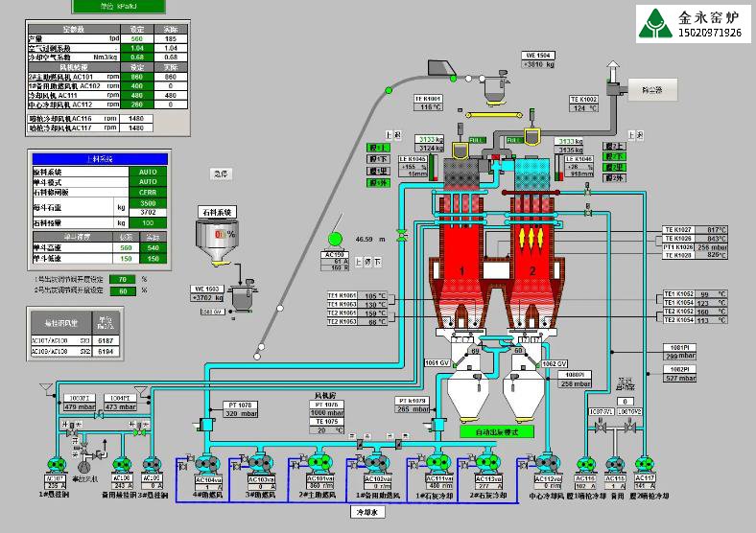This screenshot has width=756, height=533.
Task: Click the stone system hopper icon
Action: tap(217, 240)
